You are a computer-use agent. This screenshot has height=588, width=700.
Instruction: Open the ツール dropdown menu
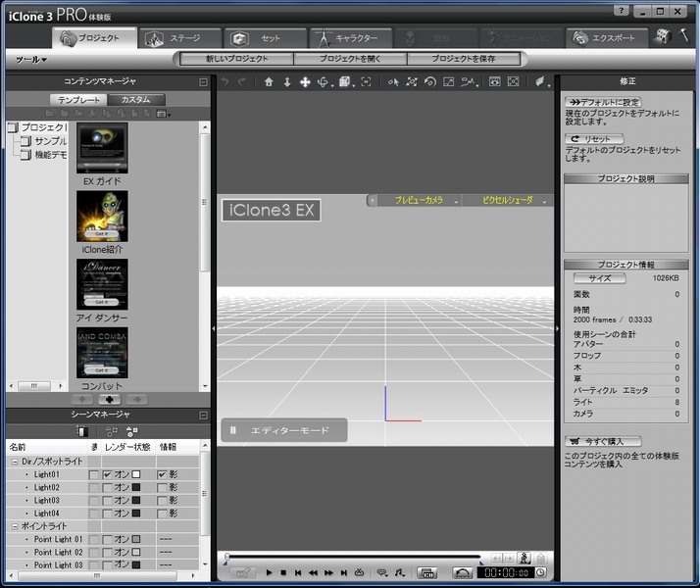[x=31, y=60]
